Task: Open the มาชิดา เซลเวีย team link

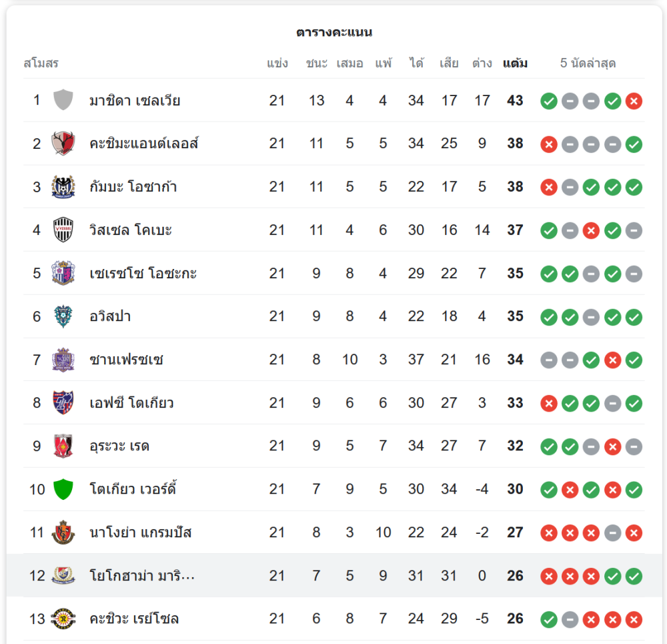Action: pos(135,101)
